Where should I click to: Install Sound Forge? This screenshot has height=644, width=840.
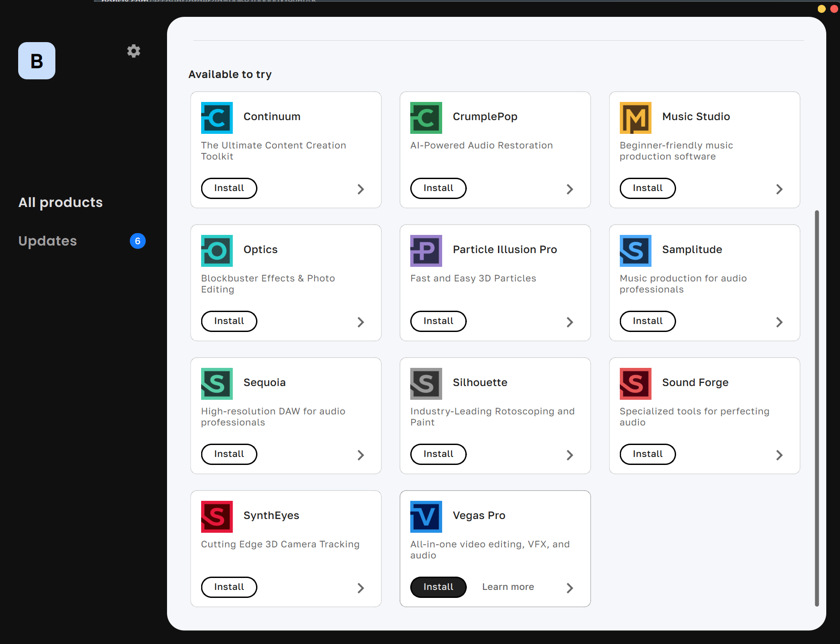coord(648,454)
